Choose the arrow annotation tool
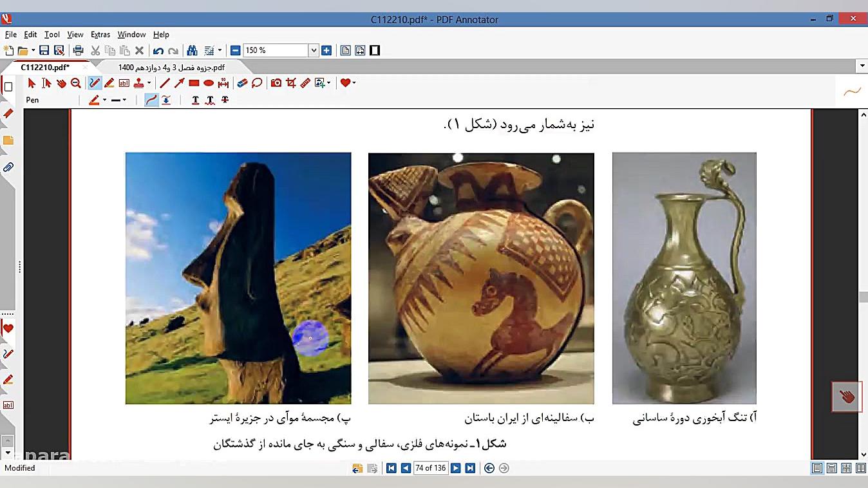 pos(178,82)
